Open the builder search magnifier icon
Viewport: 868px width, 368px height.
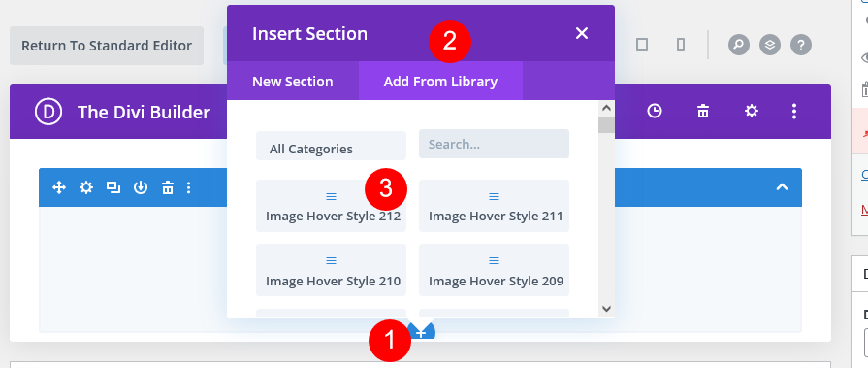tap(738, 45)
